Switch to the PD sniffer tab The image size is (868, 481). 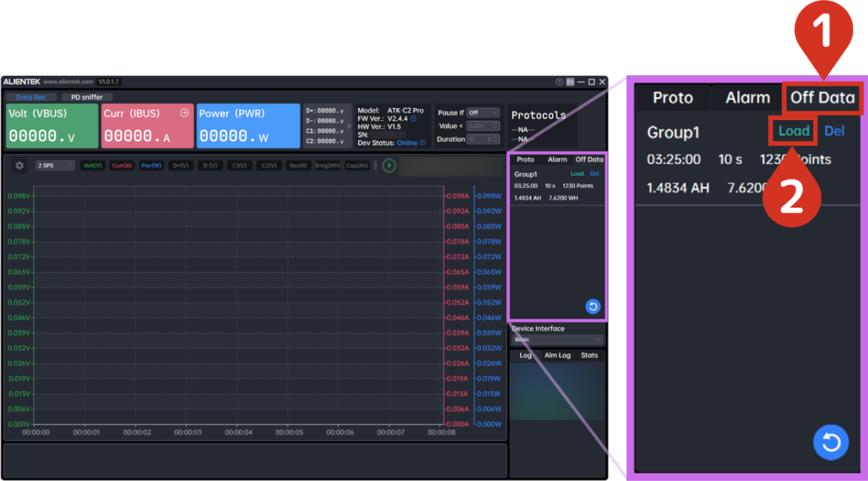click(87, 97)
